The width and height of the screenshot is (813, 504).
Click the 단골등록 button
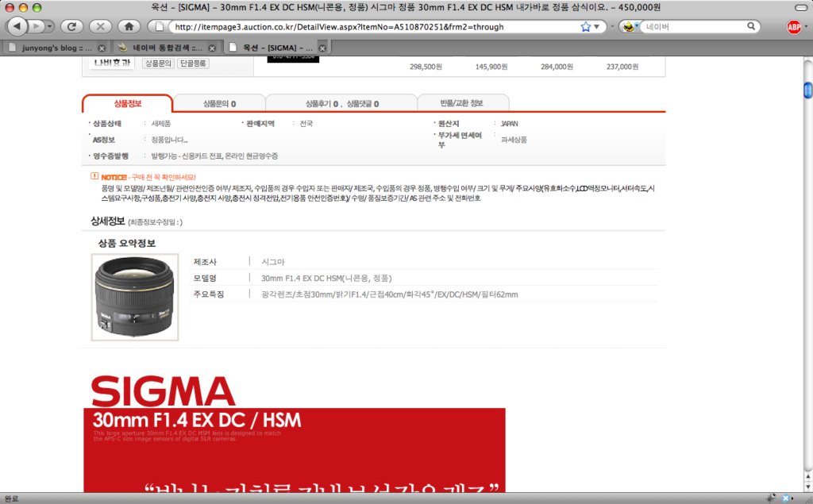tap(193, 63)
